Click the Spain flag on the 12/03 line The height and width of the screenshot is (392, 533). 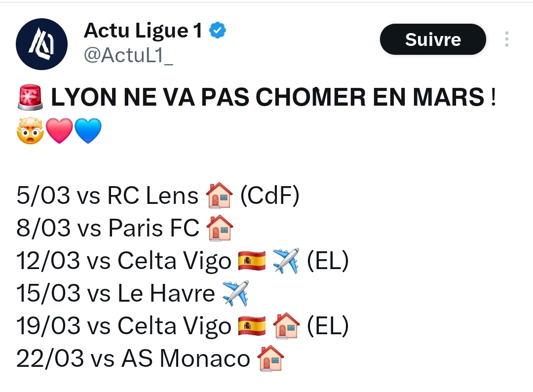click(x=252, y=261)
